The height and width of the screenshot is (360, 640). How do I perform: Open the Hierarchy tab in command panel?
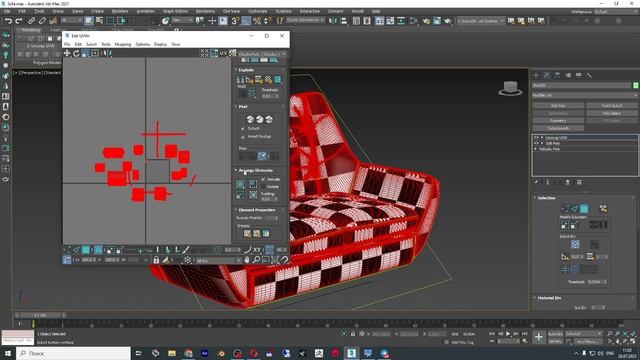[x=558, y=75]
